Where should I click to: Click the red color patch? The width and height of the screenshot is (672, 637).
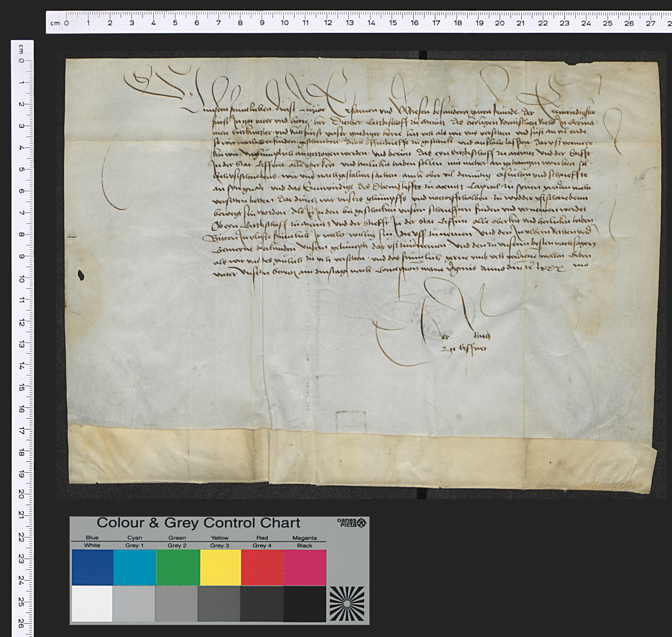coord(262,567)
